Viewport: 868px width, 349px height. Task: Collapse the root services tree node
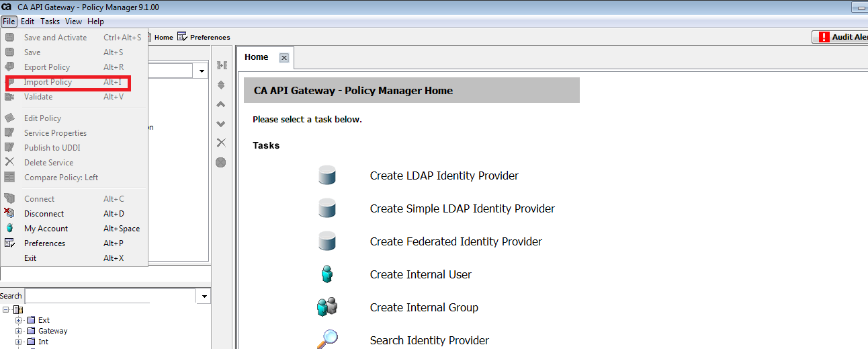click(x=6, y=309)
